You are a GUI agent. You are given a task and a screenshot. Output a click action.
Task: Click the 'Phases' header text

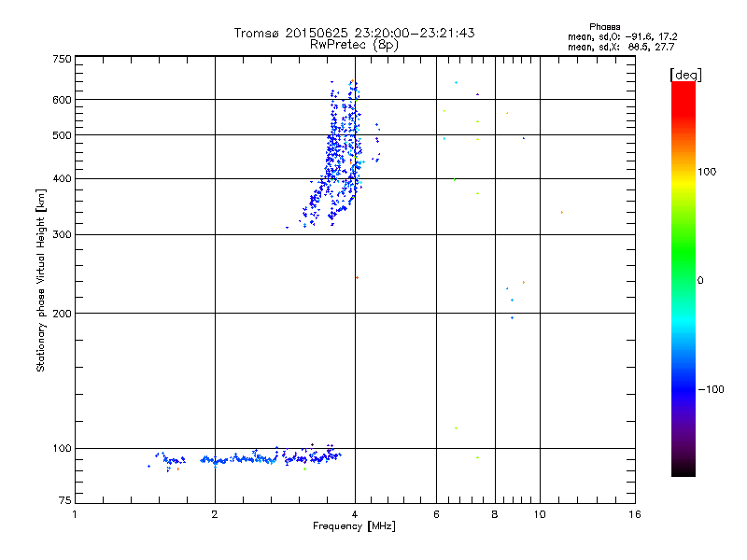[x=604, y=27]
